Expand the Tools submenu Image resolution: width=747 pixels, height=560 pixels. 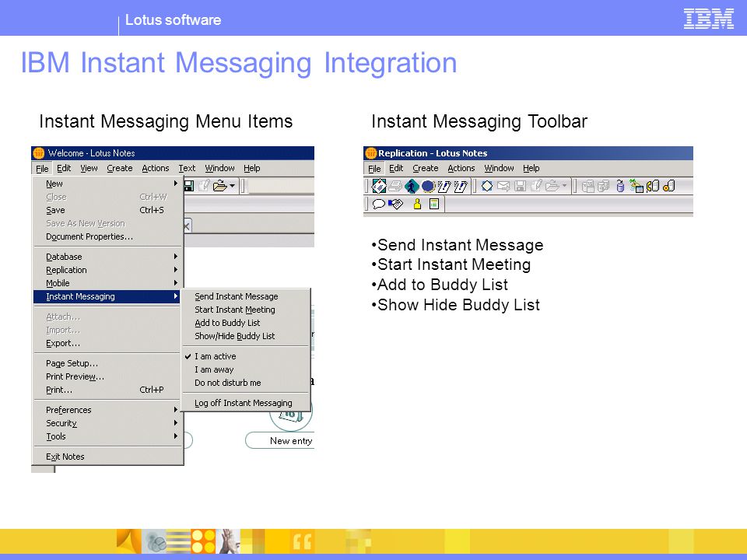(x=107, y=436)
